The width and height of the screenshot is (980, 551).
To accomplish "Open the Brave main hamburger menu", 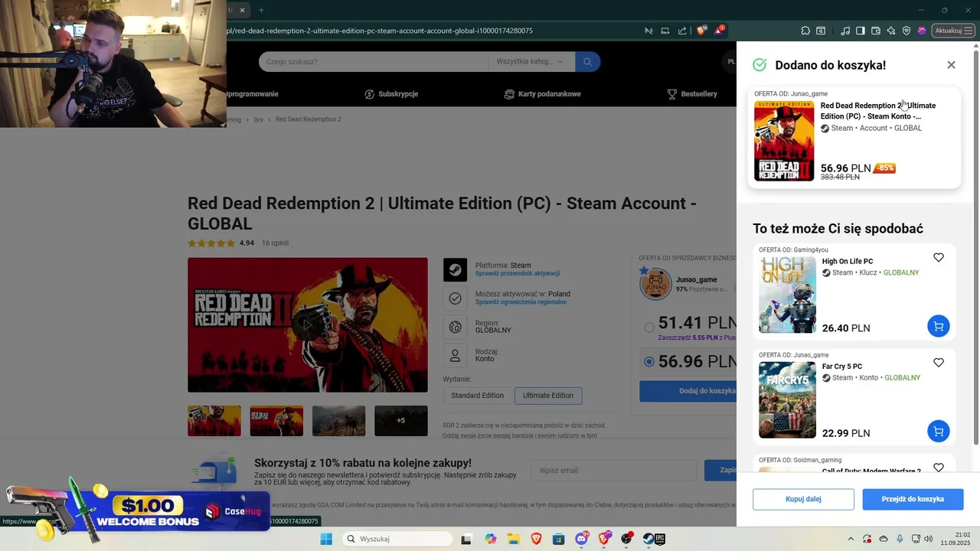I will pos(970,31).
